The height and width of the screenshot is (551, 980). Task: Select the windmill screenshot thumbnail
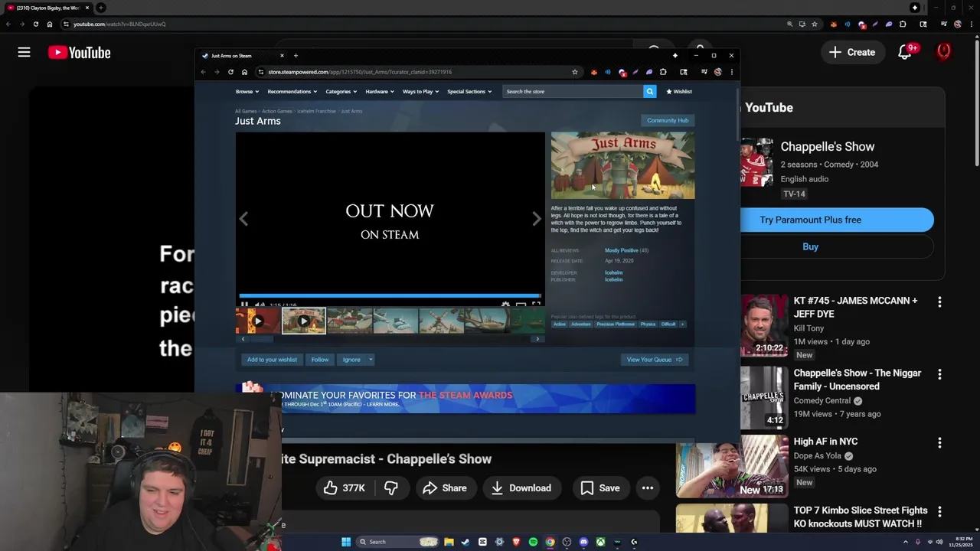(x=441, y=321)
